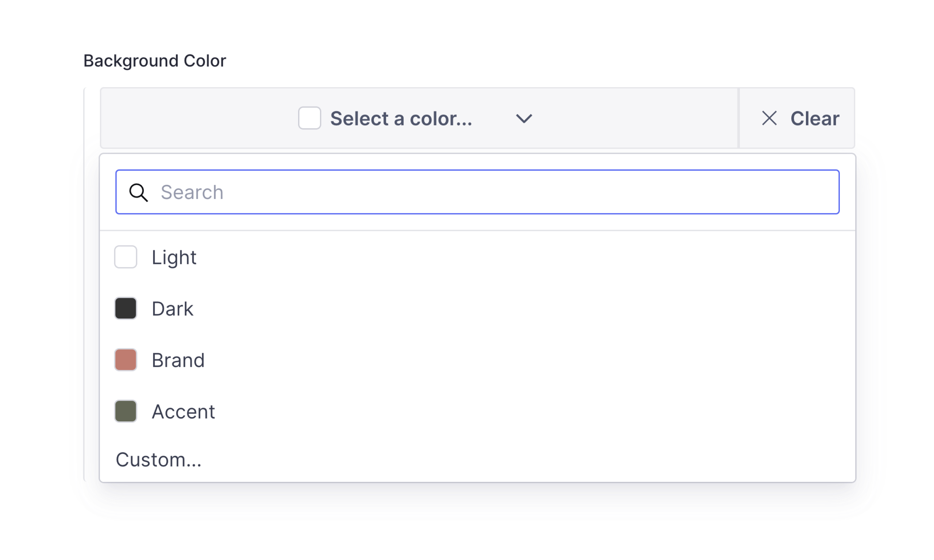The height and width of the screenshot is (560, 934).
Task: Select the olive Accent color swatch
Action: pos(126,411)
